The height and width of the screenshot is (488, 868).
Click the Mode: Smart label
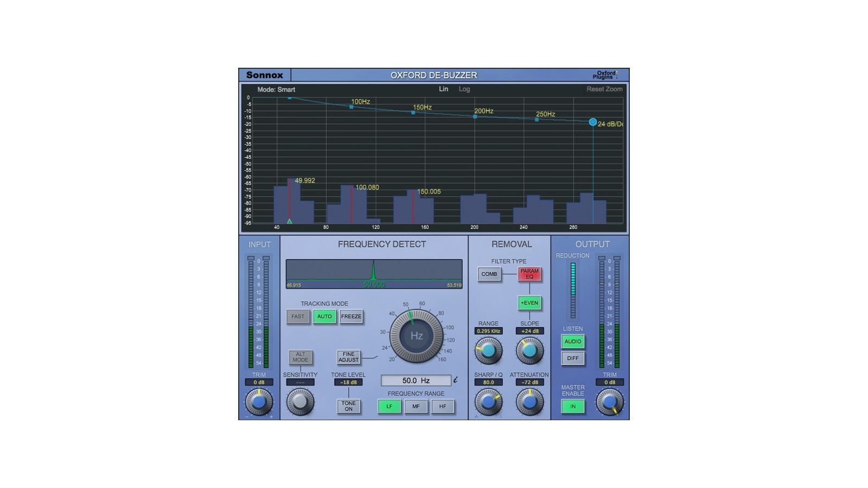point(276,89)
